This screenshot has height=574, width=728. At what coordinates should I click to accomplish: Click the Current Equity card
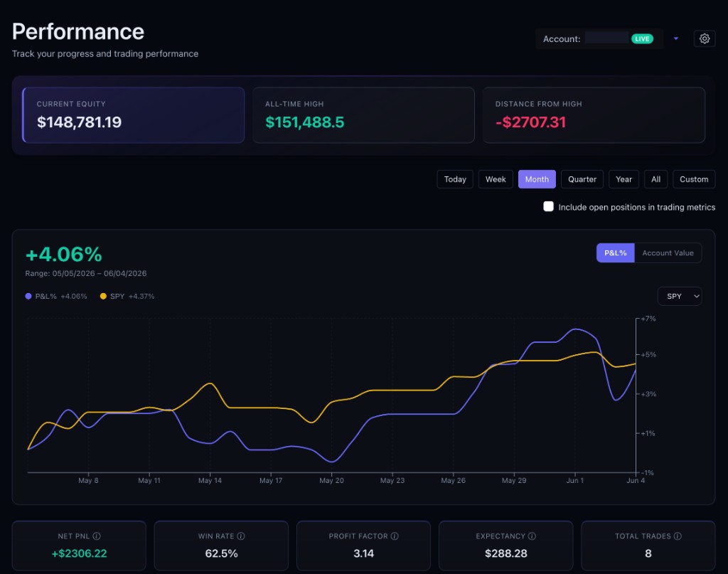(x=133, y=115)
